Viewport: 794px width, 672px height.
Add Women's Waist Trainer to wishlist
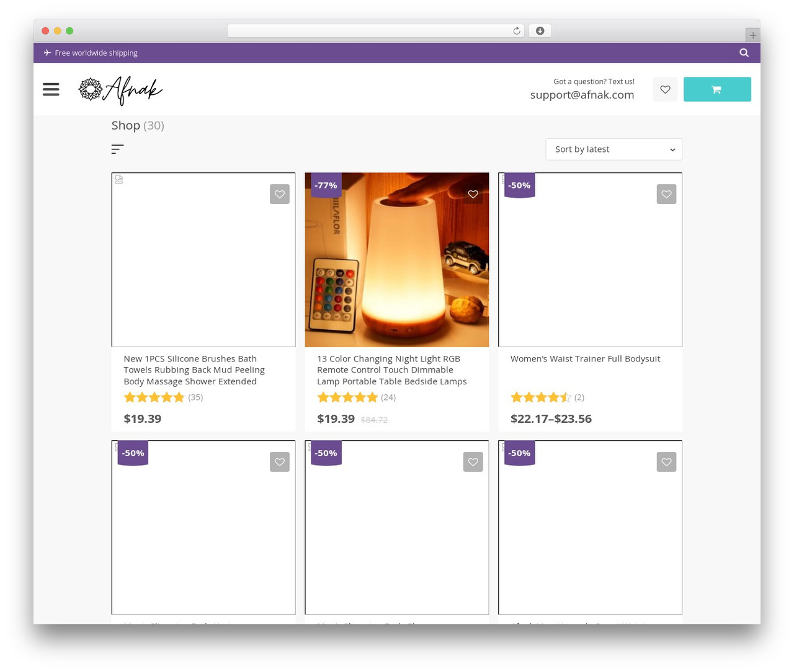click(x=666, y=194)
